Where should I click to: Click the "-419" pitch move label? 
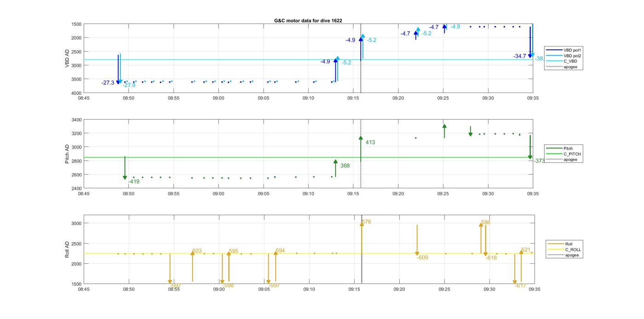coord(134,182)
